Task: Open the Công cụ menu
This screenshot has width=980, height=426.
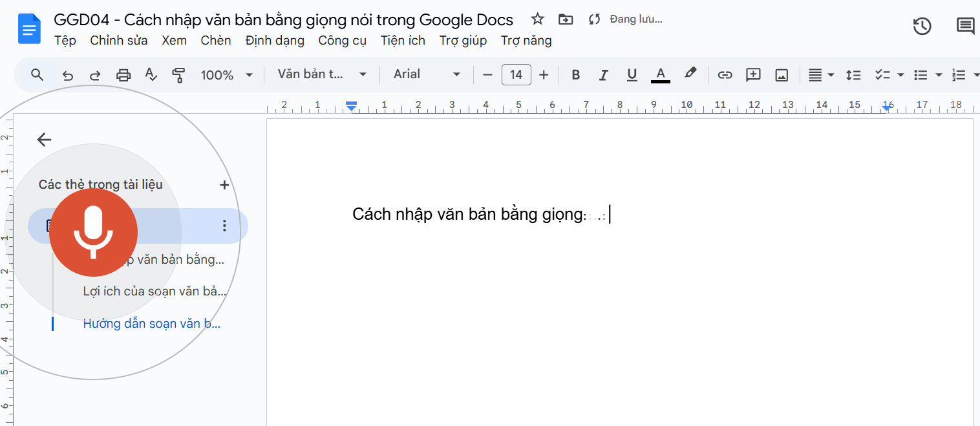Action: pos(342,40)
